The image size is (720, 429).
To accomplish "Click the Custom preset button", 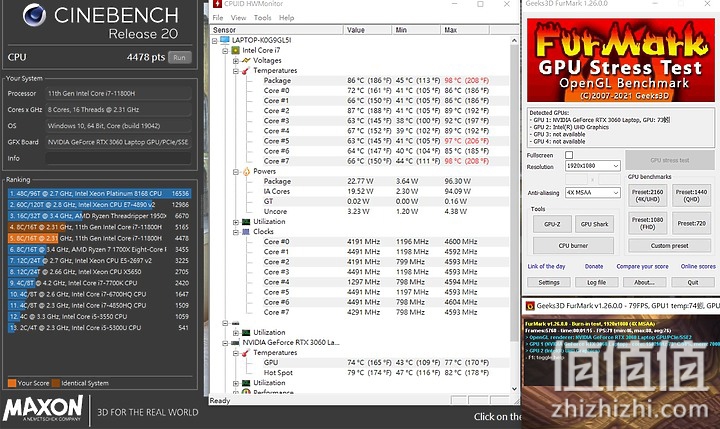I will (669, 246).
